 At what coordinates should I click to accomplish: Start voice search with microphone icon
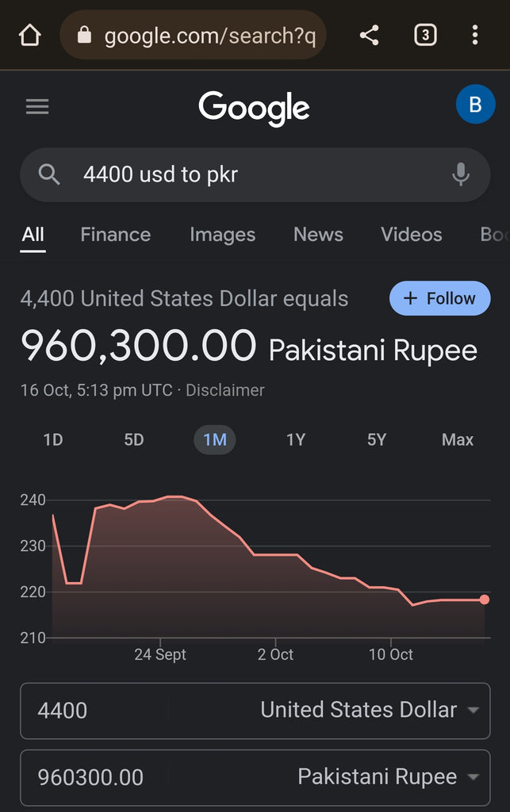460,174
